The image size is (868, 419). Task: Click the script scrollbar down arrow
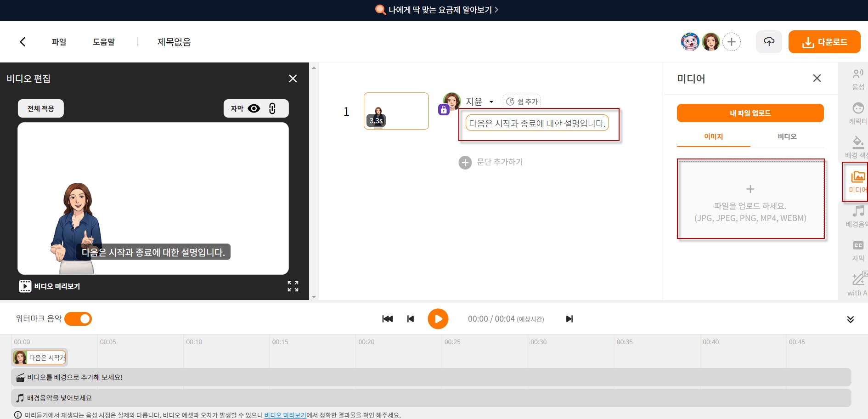coord(314,297)
